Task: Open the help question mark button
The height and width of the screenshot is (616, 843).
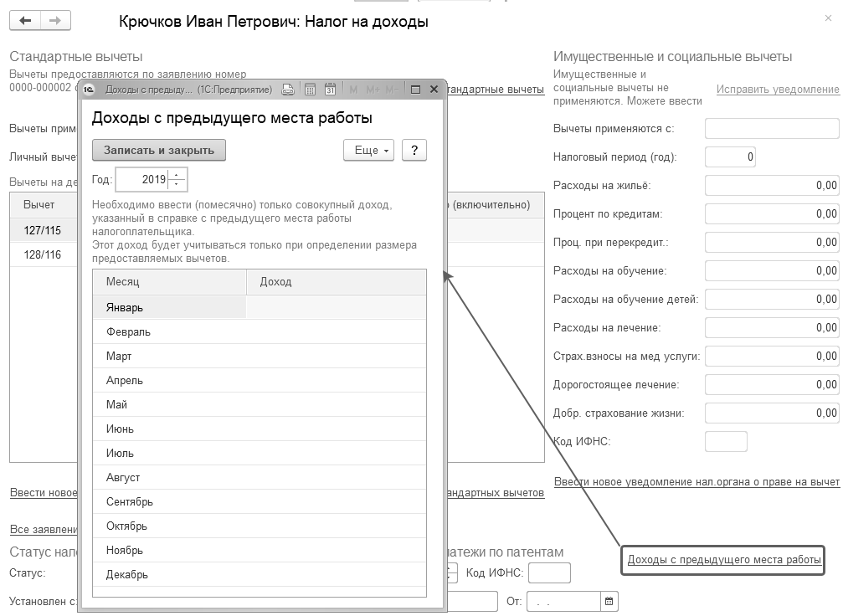Action: [414, 151]
